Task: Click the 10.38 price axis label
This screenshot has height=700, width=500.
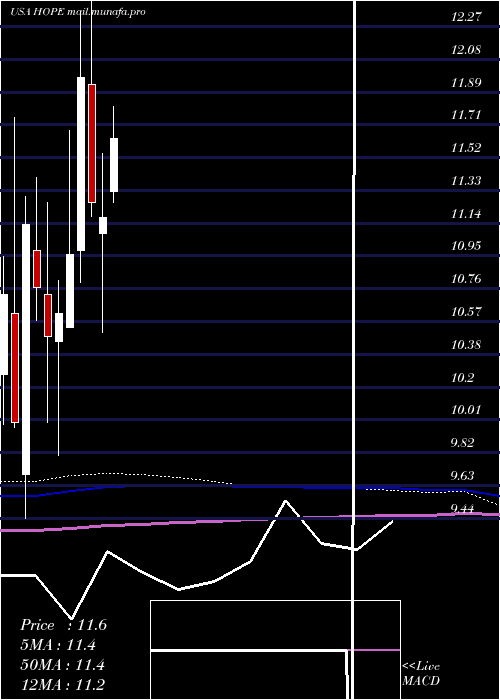Action: [x=466, y=345]
